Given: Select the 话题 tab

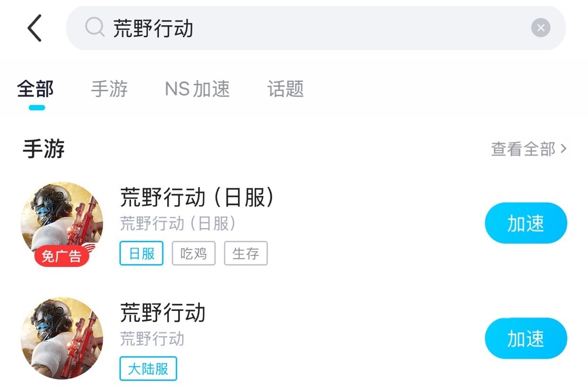Looking at the screenshot, I should [x=285, y=89].
